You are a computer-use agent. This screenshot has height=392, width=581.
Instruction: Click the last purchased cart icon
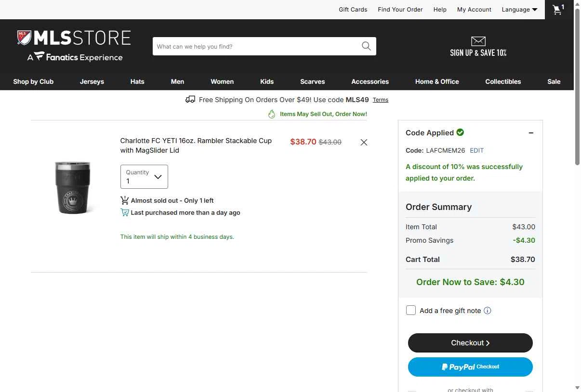pos(124,212)
